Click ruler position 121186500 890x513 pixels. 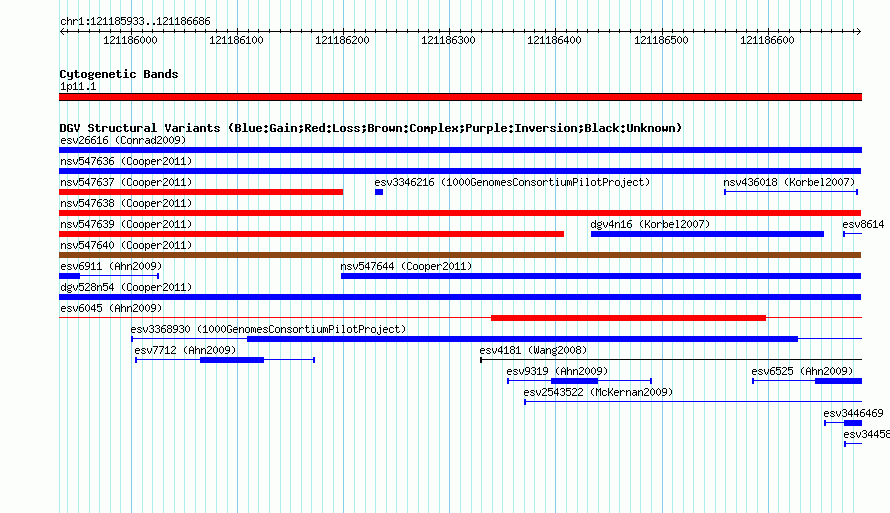point(661,40)
